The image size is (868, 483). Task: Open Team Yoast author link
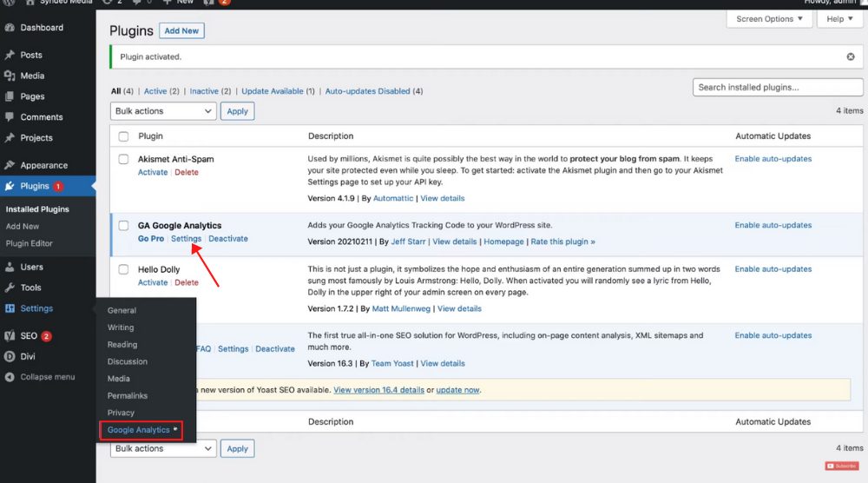(x=392, y=363)
